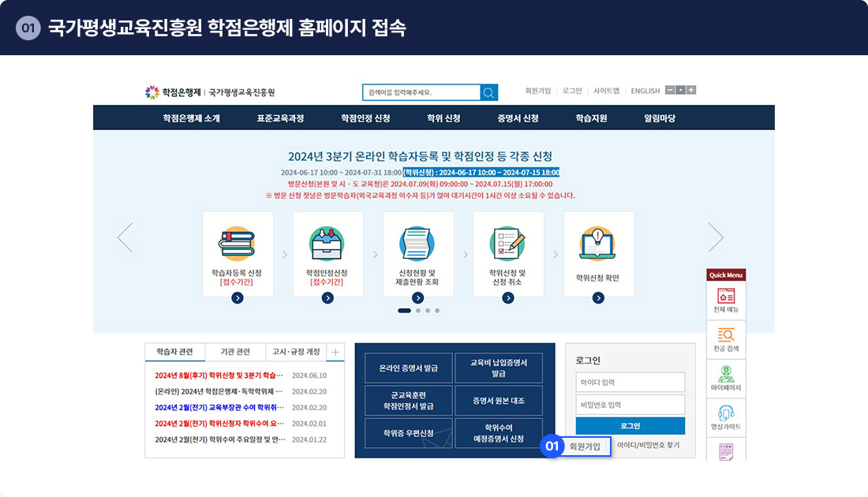Click 전공 검색 Quick Menu icon
Viewport: 868px width, 497px height.
725,339
